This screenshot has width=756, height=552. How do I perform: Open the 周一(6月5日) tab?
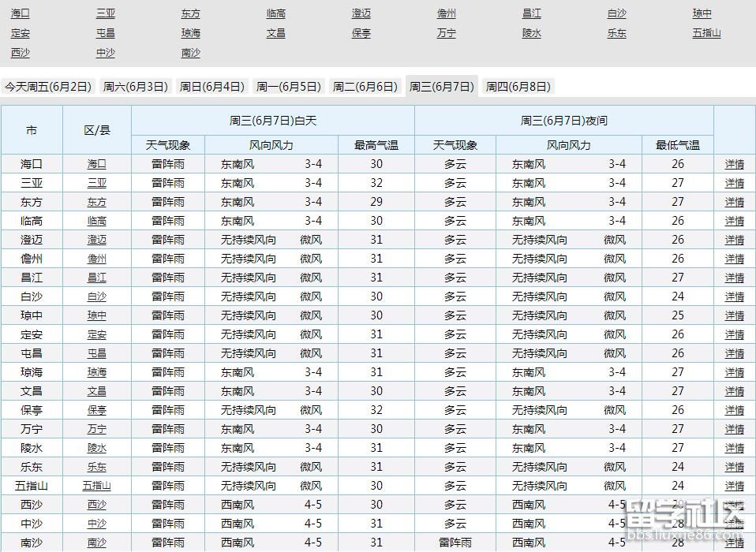(x=288, y=87)
